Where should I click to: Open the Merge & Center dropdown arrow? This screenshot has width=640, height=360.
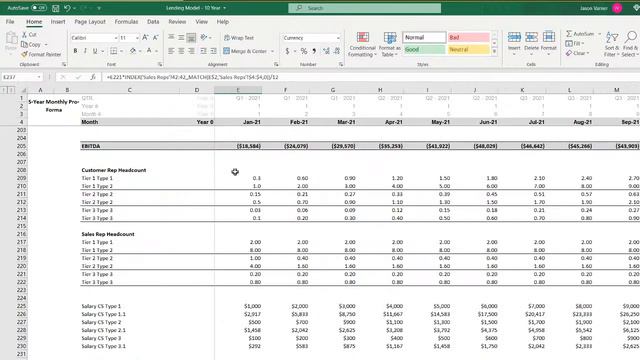pos(272,51)
